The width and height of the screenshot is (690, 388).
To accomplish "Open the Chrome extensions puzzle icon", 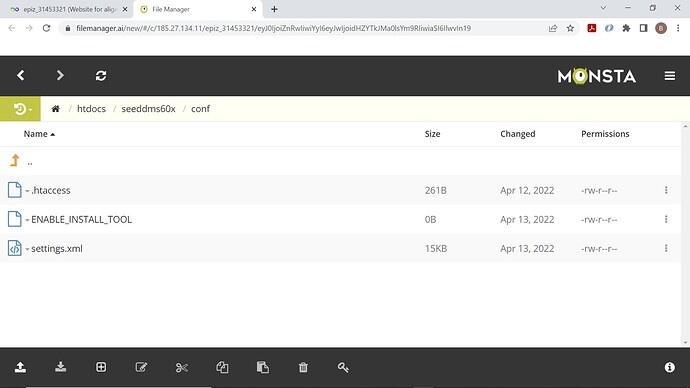I will coord(626,28).
